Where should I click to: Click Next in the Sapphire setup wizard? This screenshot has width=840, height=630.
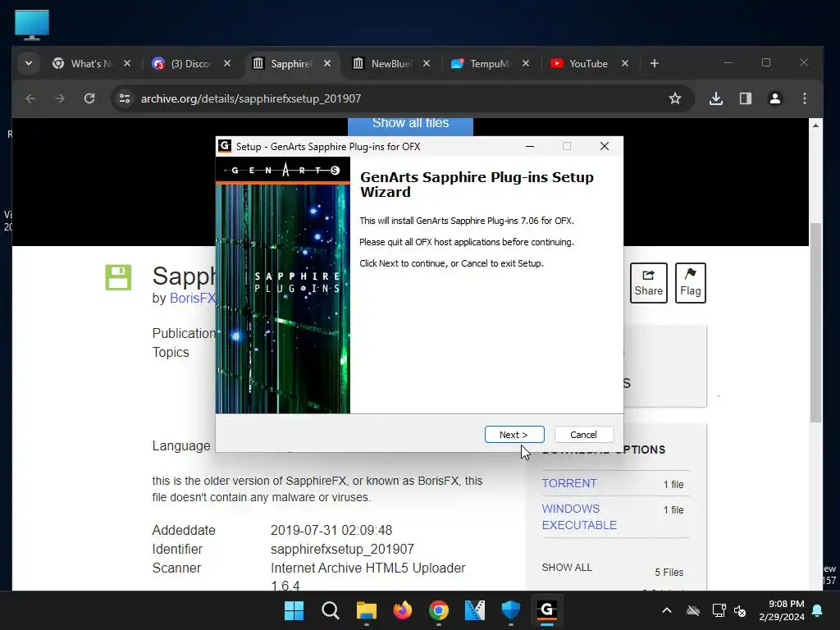coord(514,435)
